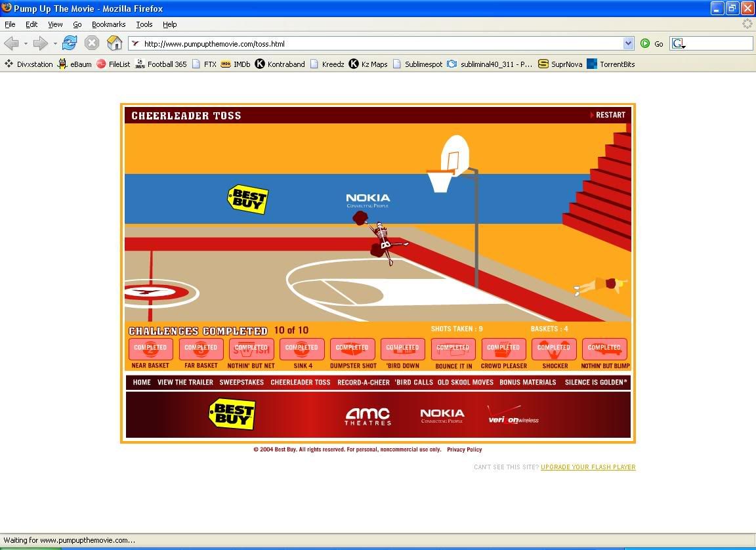Open the Sublimespot bookmark
The height and width of the screenshot is (550, 756).
(x=417, y=64)
